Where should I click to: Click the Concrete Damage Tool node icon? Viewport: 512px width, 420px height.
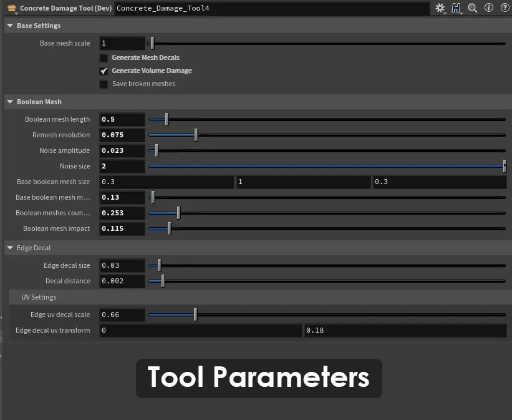(x=12, y=8)
